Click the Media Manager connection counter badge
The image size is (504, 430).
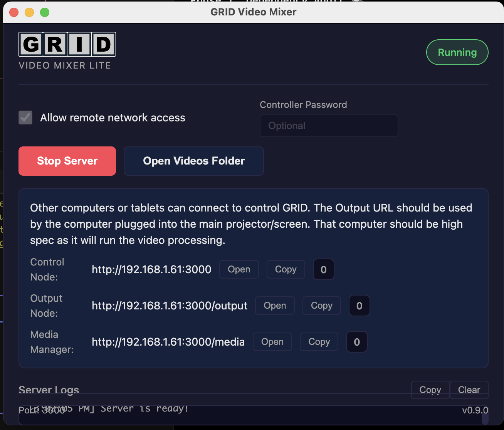(x=356, y=342)
